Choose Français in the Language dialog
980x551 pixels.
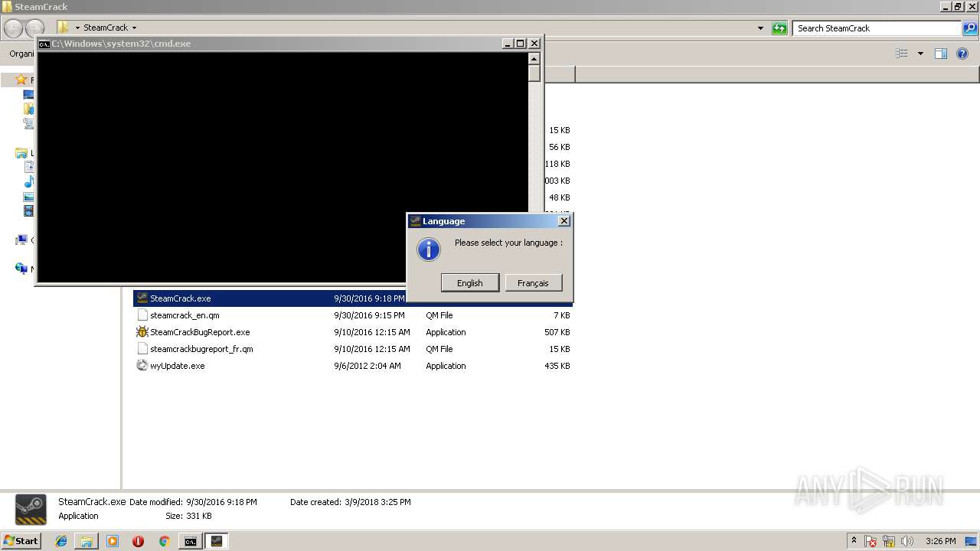click(x=533, y=283)
